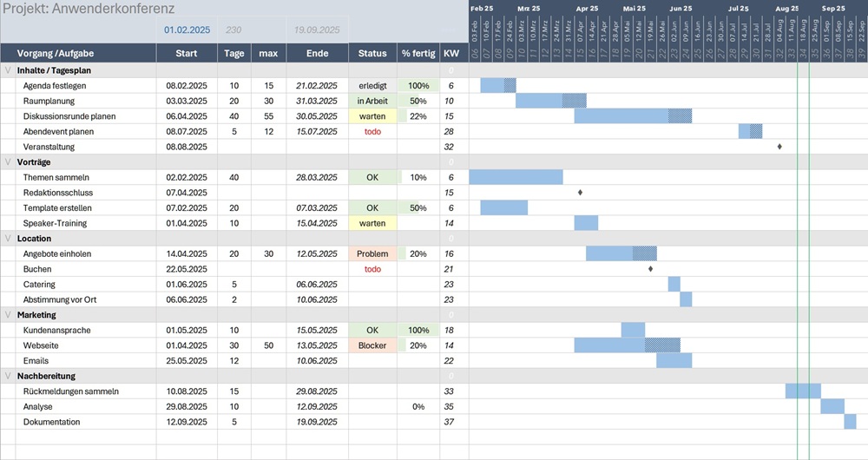Select the total days value 230
The width and height of the screenshot is (868, 460).
coord(233,30)
